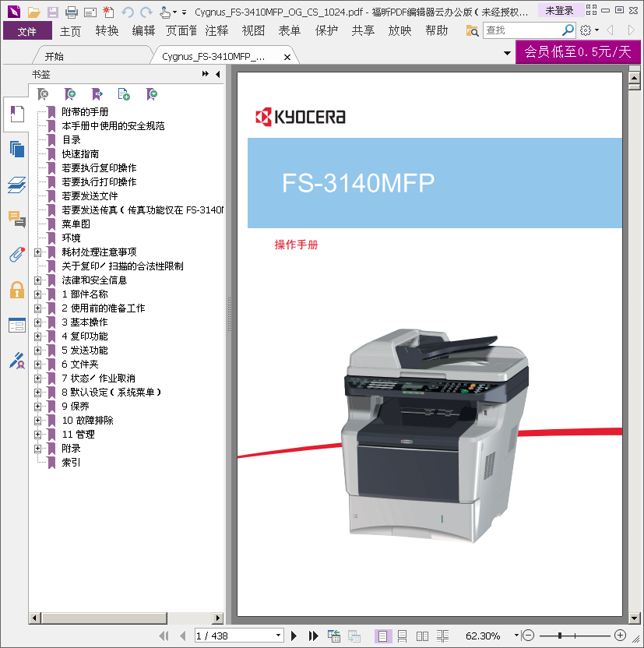This screenshot has width=644, height=648.
Task: Expand the 耗材处理注意事项 bookmark
Action: pos(37,252)
